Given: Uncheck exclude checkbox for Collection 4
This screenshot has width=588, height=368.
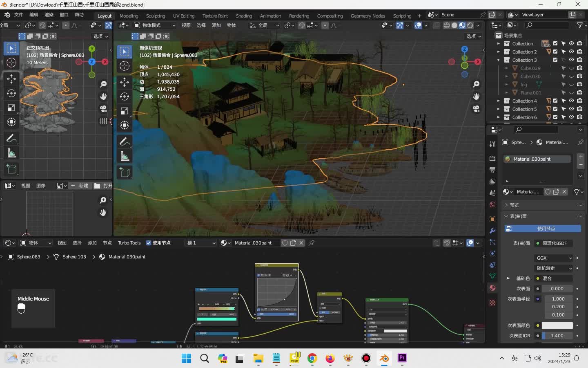Looking at the screenshot, I should (x=555, y=101).
